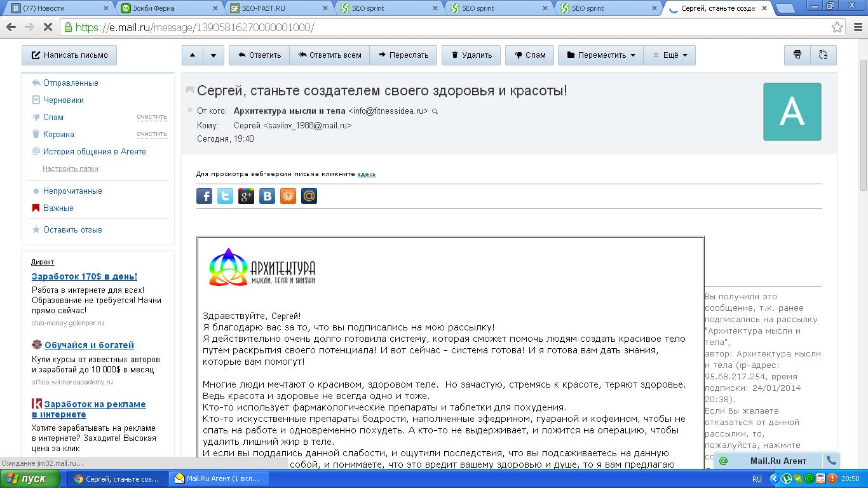
Task: Click the Настроить папки link
Action: 71,169
